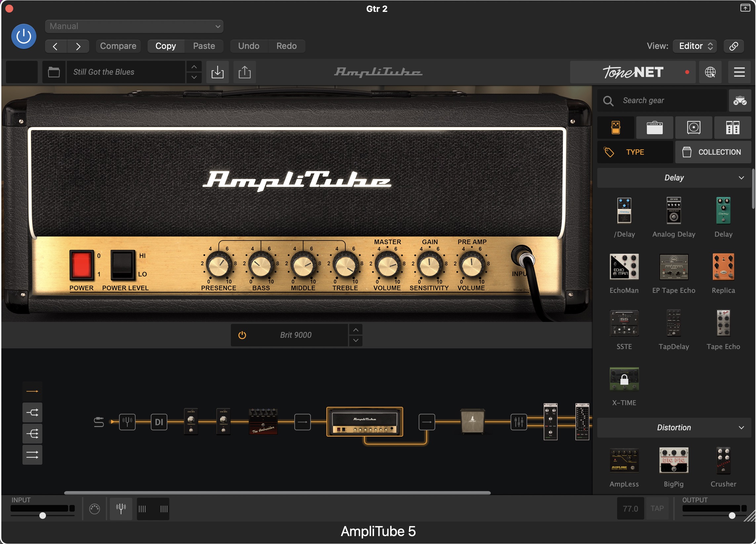Toggle the plugin bypass power button
Viewport: 756px width, 544px height.
24,36
